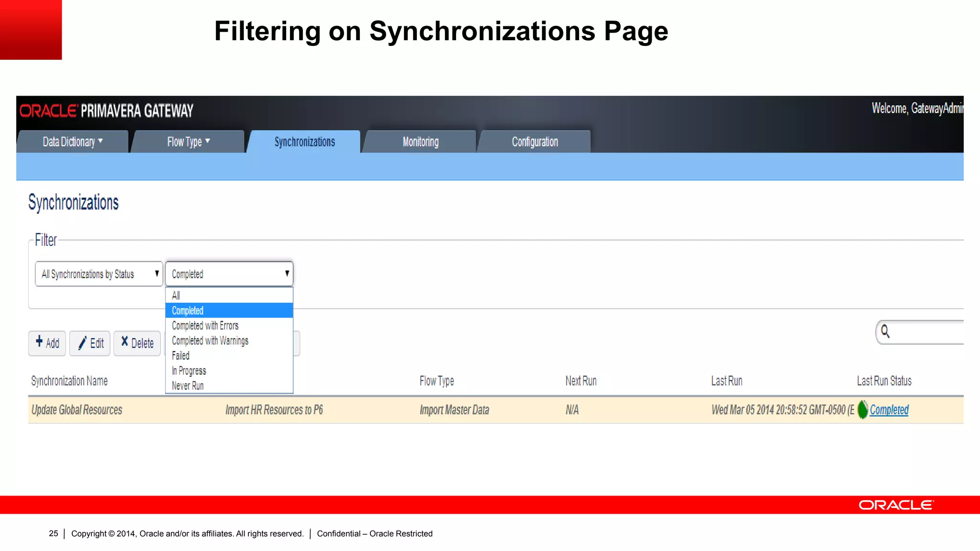This screenshot has width=980, height=551.
Task: Sort by Synchronization Name column
Action: coord(69,381)
